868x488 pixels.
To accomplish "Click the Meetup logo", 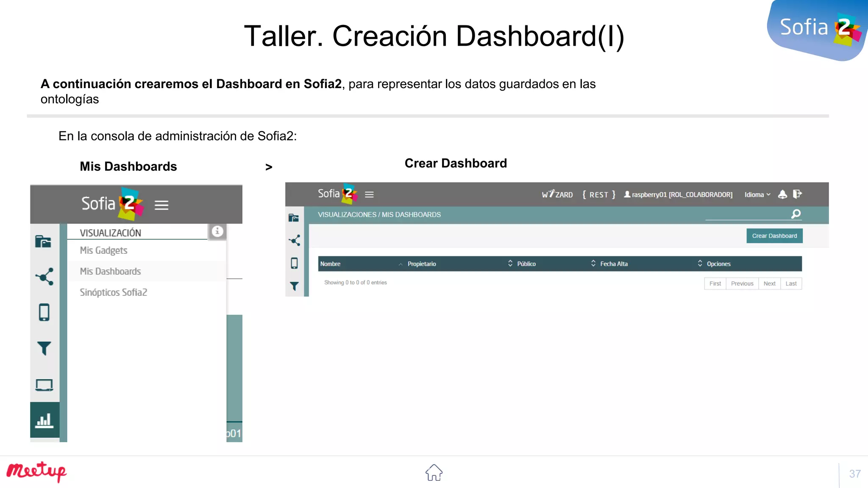I will click(x=36, y=471).
